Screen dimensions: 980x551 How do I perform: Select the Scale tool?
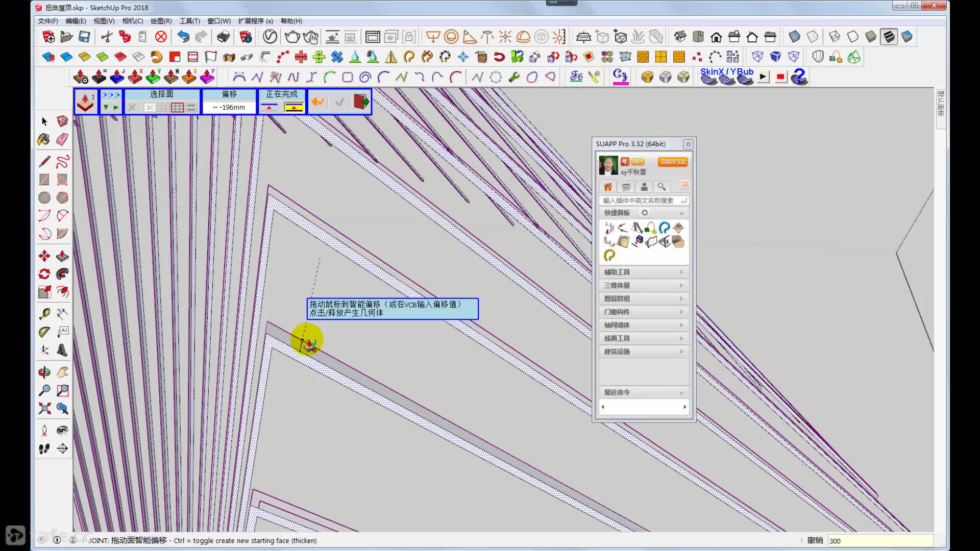(44, 292)
